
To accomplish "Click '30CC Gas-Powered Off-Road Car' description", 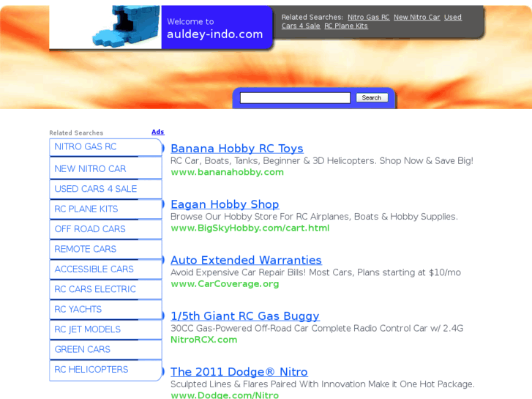I will click(317, 328).
